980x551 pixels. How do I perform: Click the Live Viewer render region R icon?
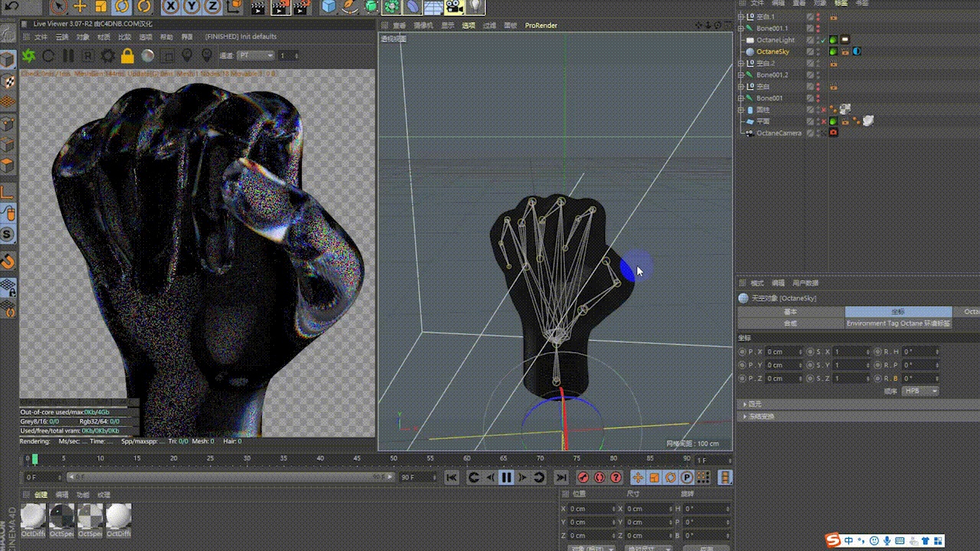click(88, 56)
